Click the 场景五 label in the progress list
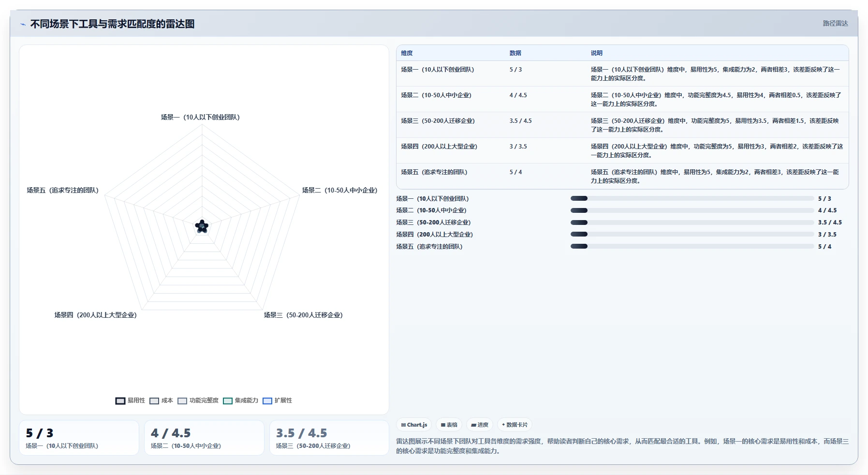This screenshot has height=475, width=868. 429,246
